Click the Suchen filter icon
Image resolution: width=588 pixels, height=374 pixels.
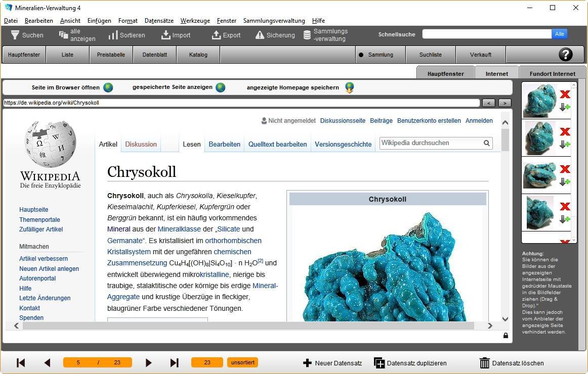15,35
